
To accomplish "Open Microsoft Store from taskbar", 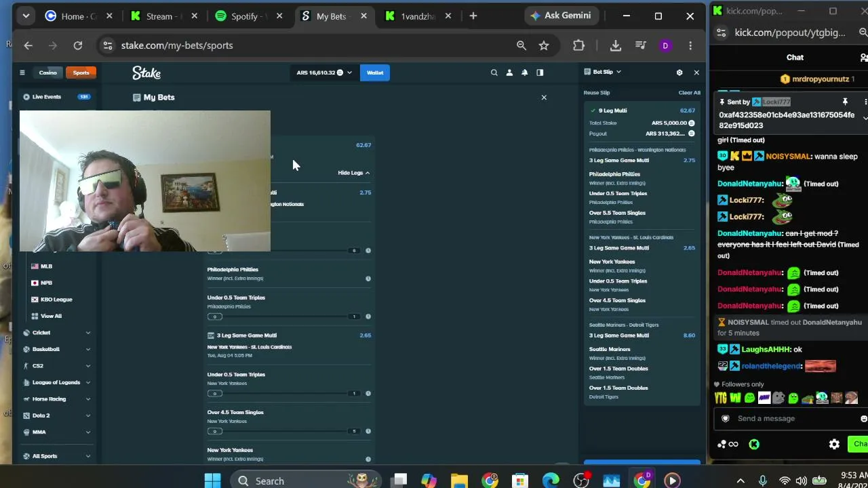I will 520,481.
